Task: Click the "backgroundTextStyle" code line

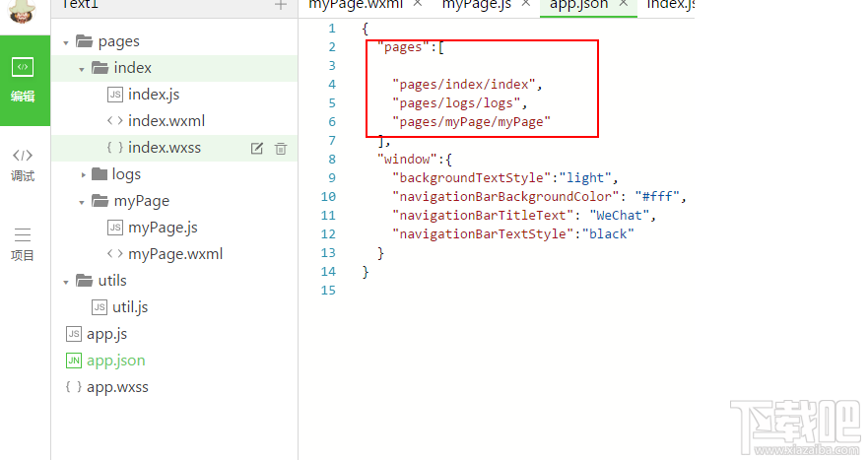Action: [x=504, y=178]
